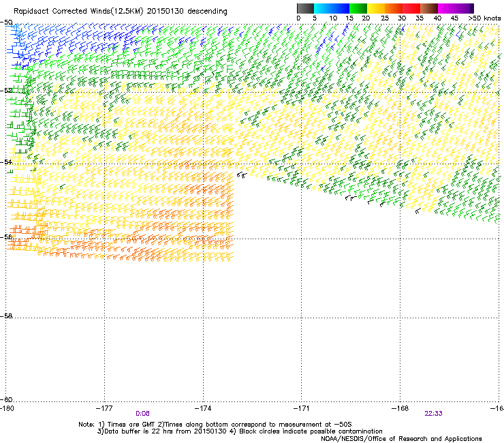The height and width of the screenshot is (443, 504).
Task: Click the legend label '25'
Action: [x=385, y=18]
